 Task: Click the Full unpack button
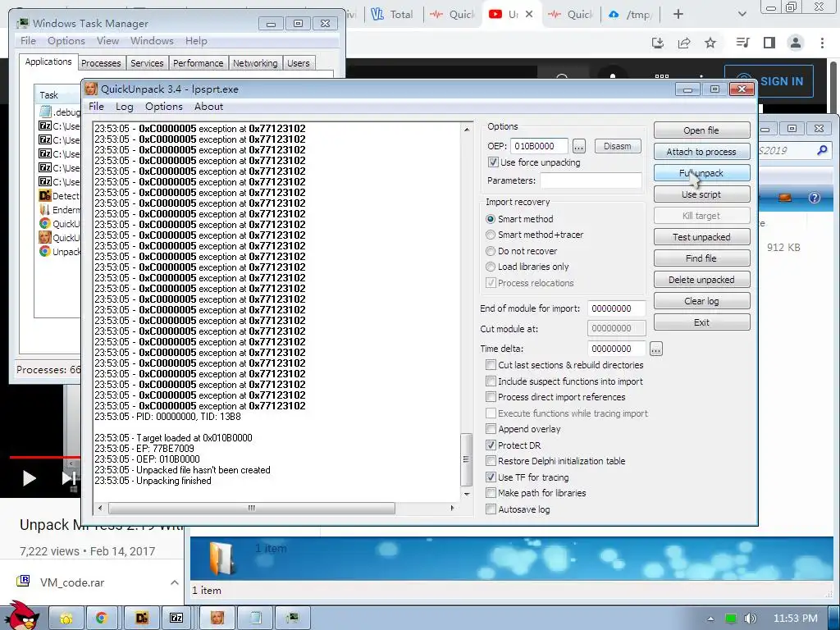pyautogui.click(x=701, y=173)
